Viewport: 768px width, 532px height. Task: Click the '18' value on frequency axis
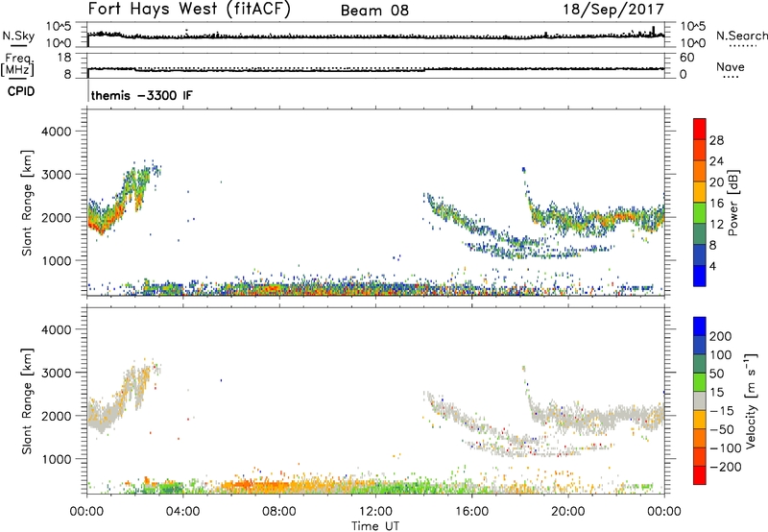(63, 58)
